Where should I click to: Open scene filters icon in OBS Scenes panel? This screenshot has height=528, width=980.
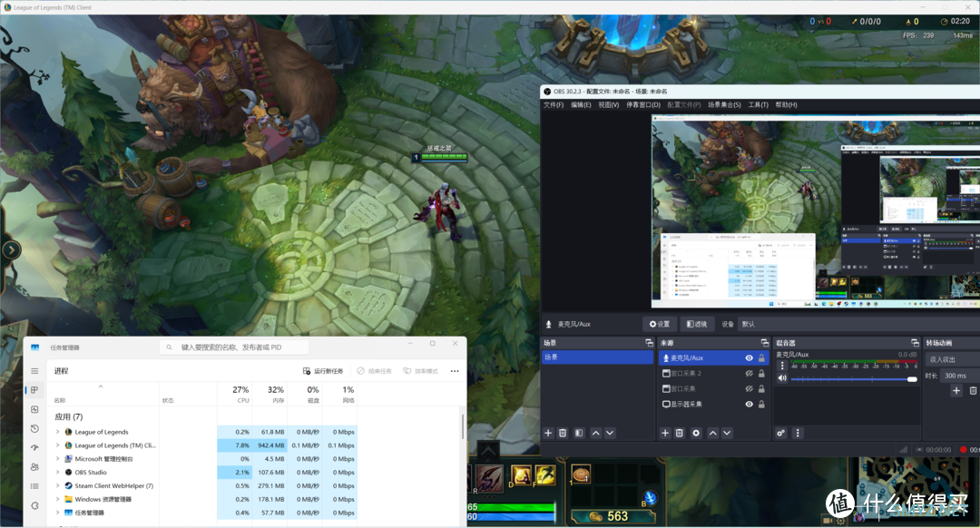click(x=579, y=433)
